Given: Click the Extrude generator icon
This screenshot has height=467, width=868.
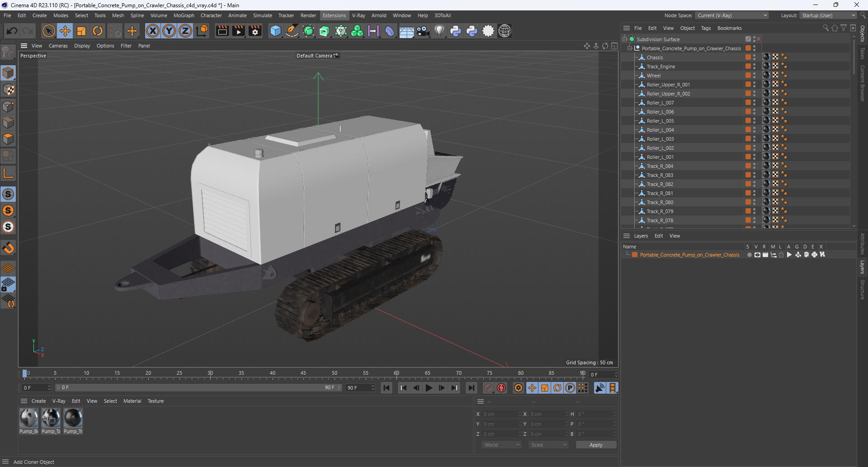Looking at the screenshot, I should pyautogui.click(x=325, y=31).
